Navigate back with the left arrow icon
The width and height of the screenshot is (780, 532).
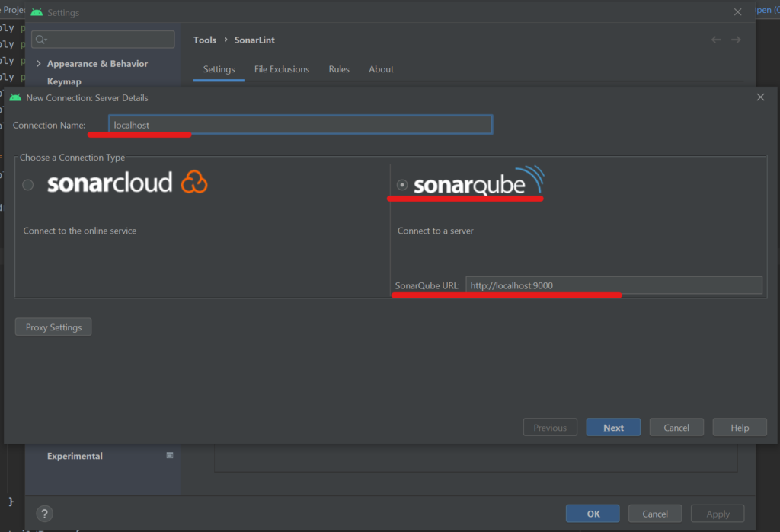716,40
